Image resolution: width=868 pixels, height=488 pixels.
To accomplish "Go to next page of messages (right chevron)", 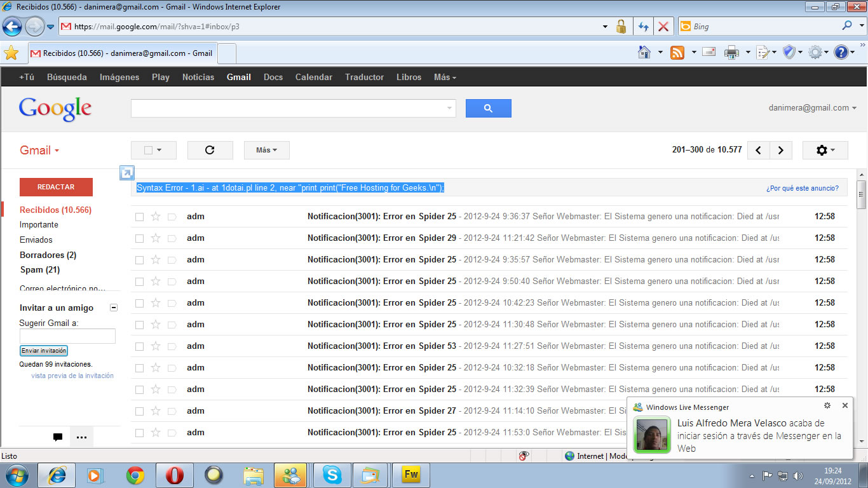I will [x=781, y=150].
